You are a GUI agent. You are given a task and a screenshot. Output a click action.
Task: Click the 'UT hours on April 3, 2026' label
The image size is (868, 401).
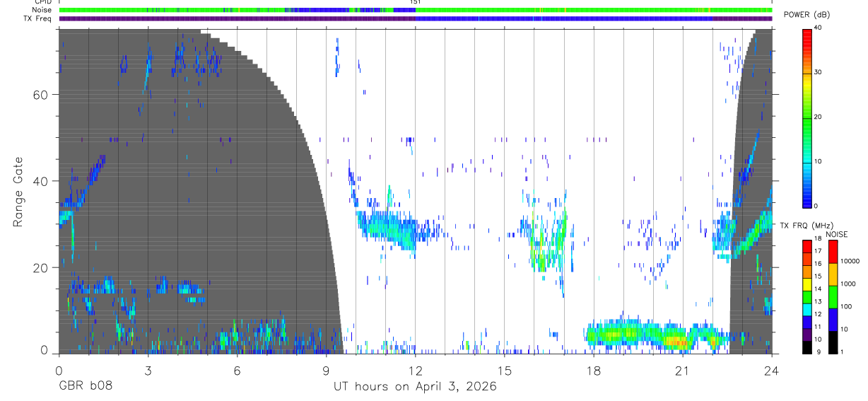[415, 387]
